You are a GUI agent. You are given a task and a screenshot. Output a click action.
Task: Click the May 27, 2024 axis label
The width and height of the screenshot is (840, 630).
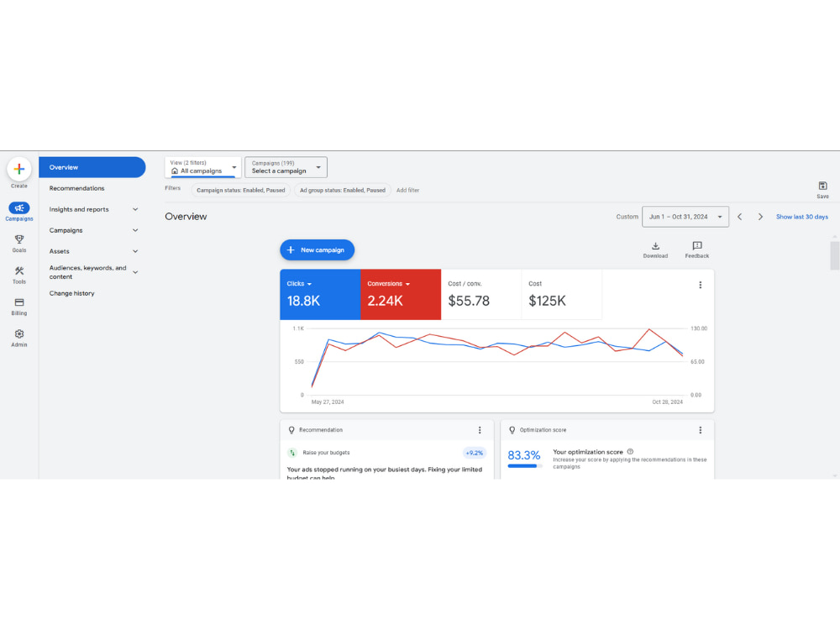328,402
